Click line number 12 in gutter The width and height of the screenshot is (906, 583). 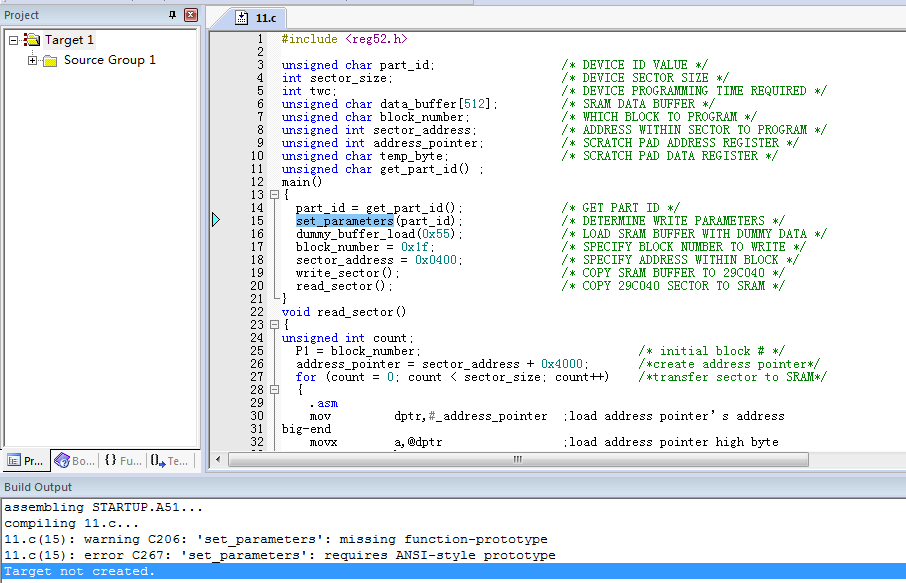pyautogui.click(x=257, y=182)
